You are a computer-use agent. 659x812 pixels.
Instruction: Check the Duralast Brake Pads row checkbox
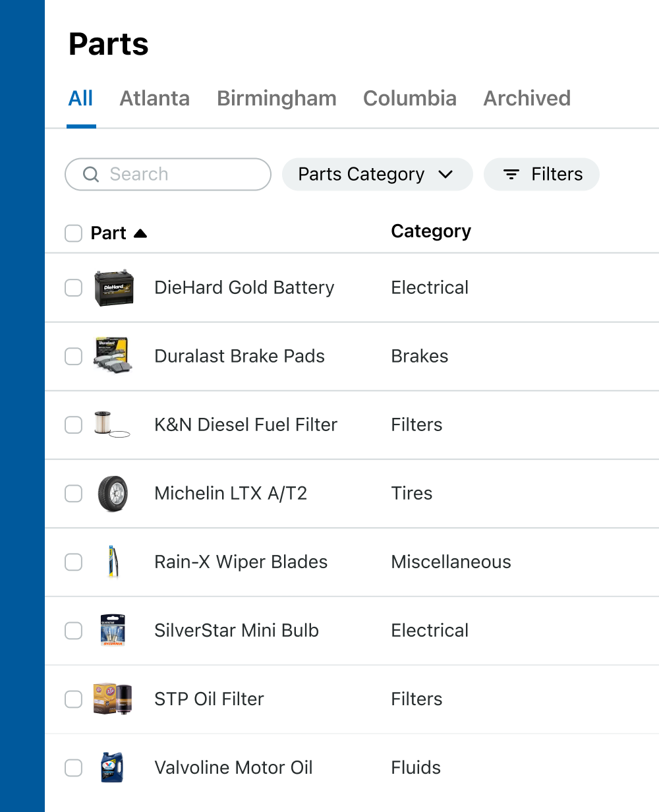[x=73, y=357]
